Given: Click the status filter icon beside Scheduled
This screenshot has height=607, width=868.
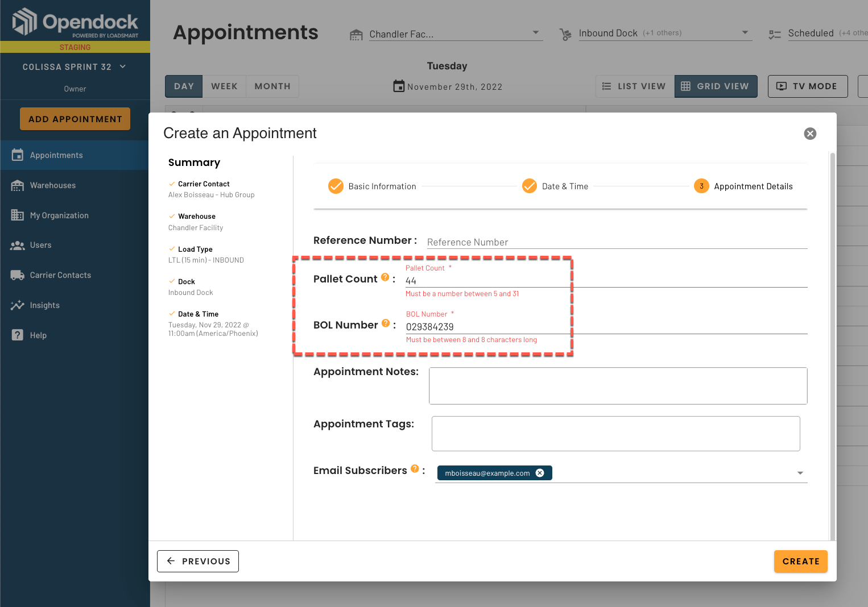Looking at the screenshot, I should 775,34.
